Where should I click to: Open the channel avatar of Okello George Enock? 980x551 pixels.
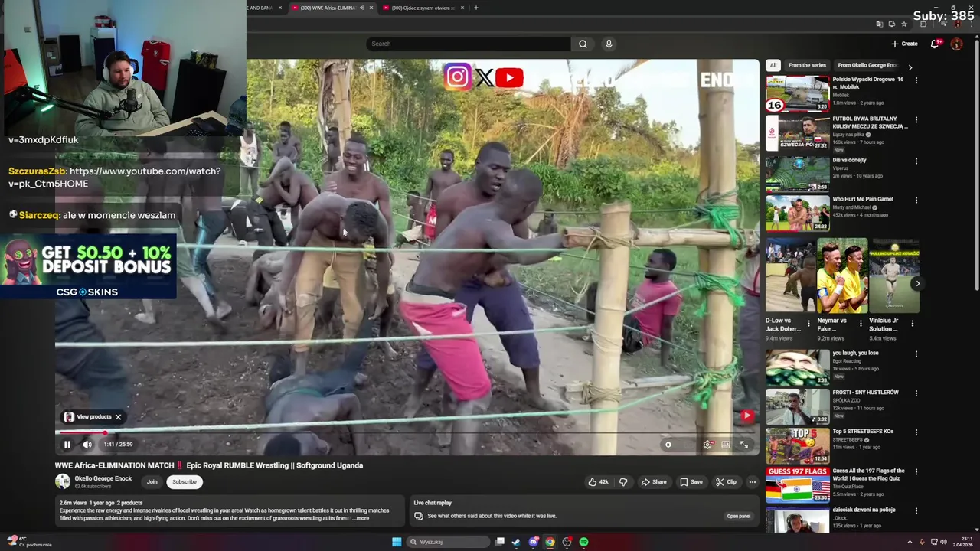pos(63,481)
